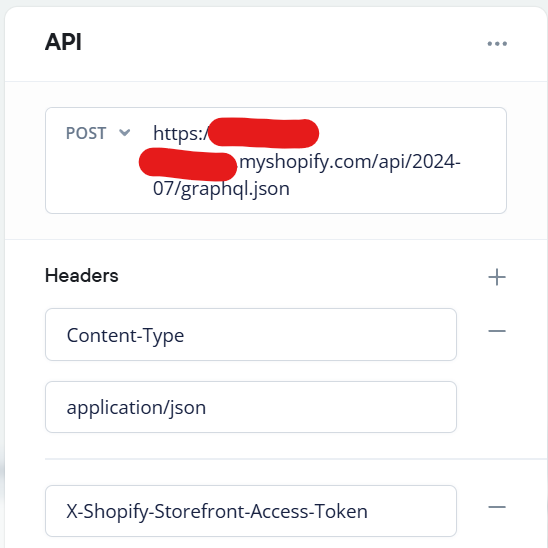Click the empty space right of application/json

coord(329,407)
